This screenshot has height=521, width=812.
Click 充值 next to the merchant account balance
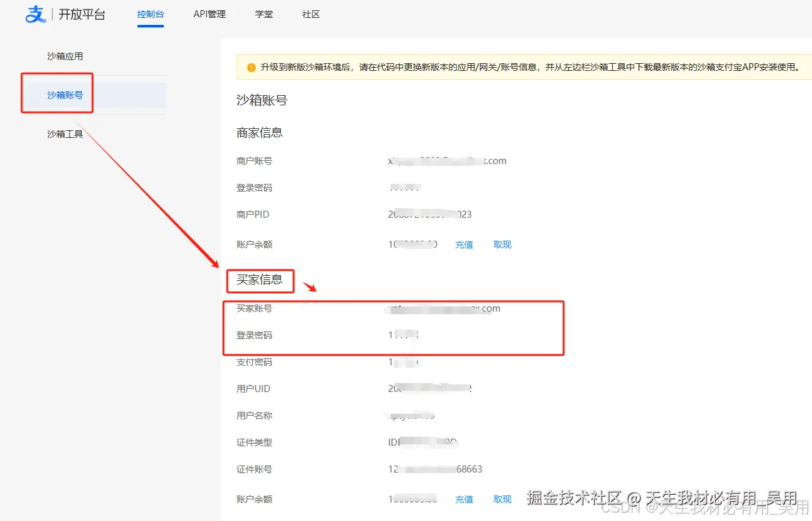click(x=464, y=245)
